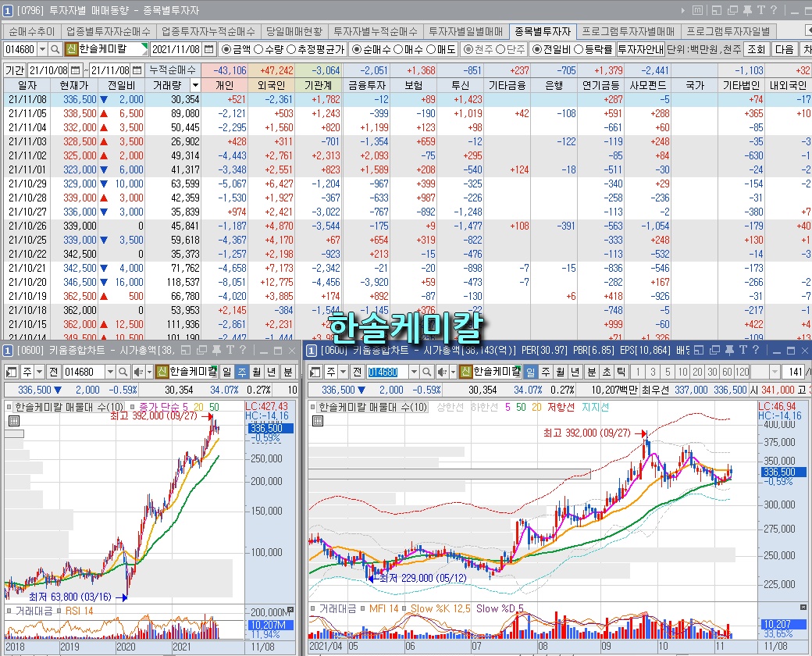Image resolution: width=812 pixels, height=656 pixels.
Task: Pin the right chart window
Action: pyautogui.click(x=730, y=351)
